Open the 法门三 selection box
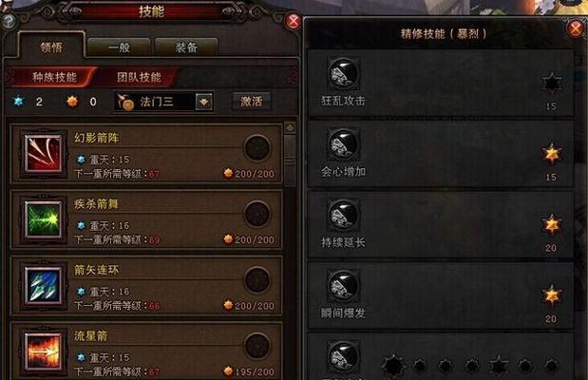588x380 pixels. (163, 102)
